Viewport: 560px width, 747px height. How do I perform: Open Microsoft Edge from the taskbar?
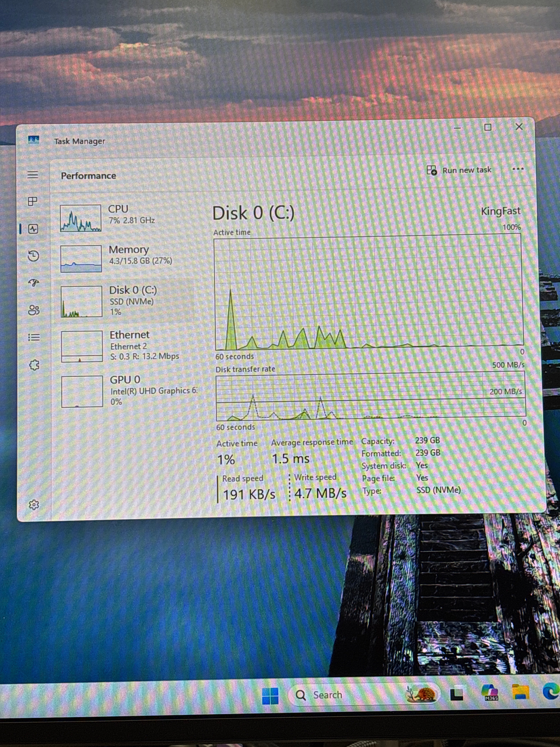click(x=551, y=691)
